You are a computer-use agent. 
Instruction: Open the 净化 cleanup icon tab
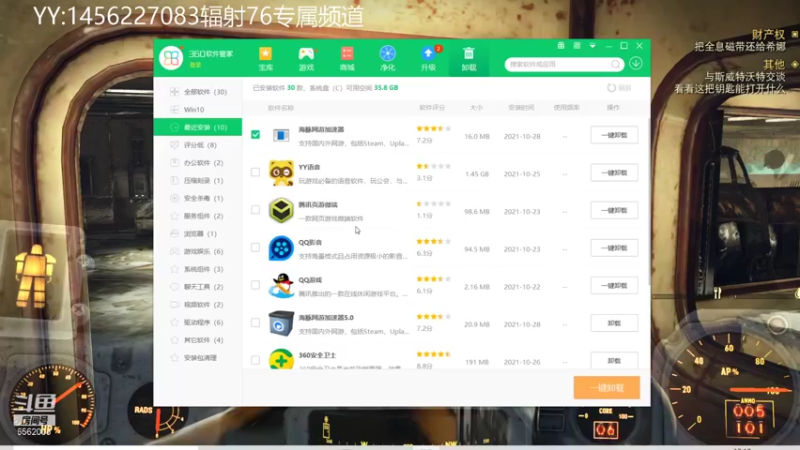tap(387, 59)
